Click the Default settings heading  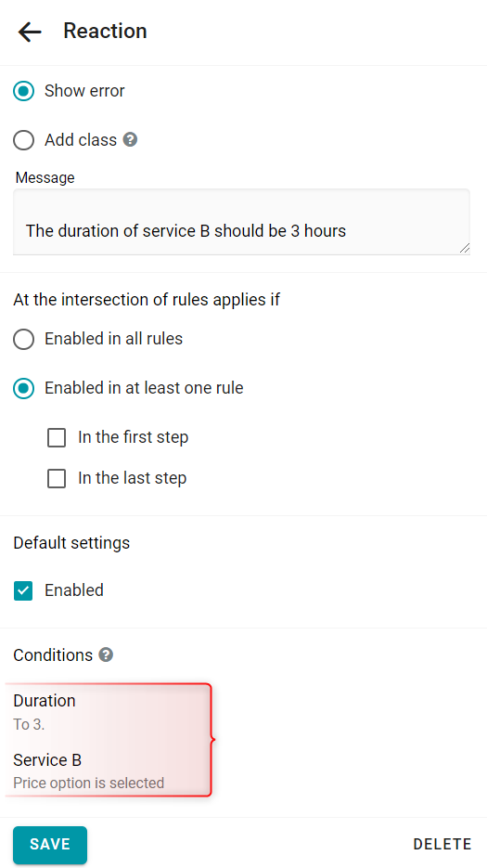coord(71,543)
